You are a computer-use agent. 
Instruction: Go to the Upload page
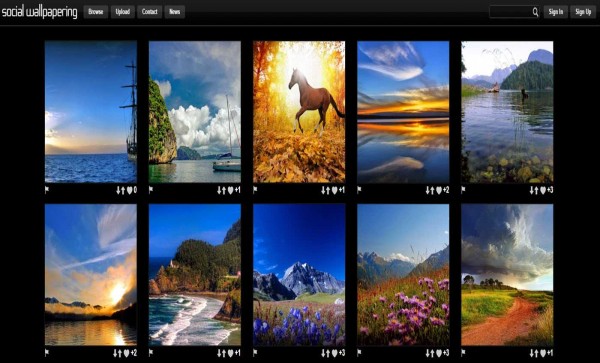123,12
